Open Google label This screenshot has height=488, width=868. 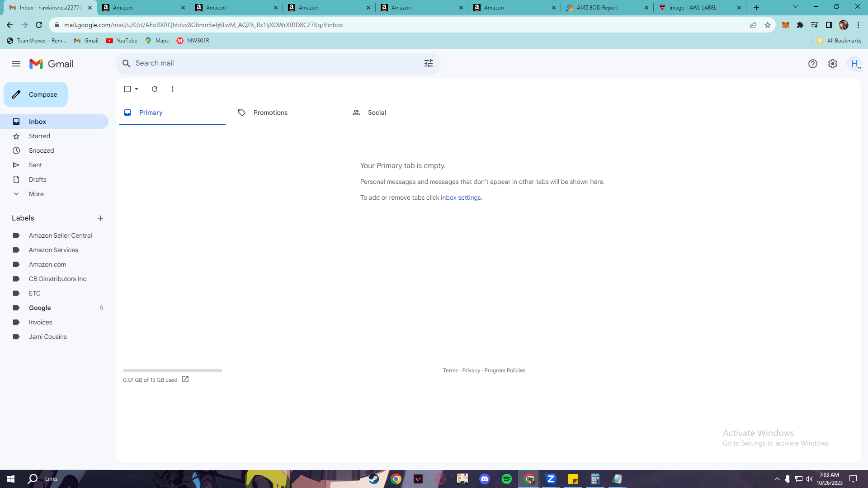pyautogui.click(x=54, y=308)
